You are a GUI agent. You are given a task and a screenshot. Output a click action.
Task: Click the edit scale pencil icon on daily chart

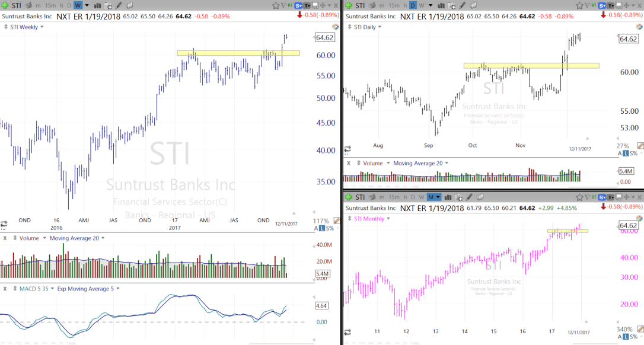point(640,146)
